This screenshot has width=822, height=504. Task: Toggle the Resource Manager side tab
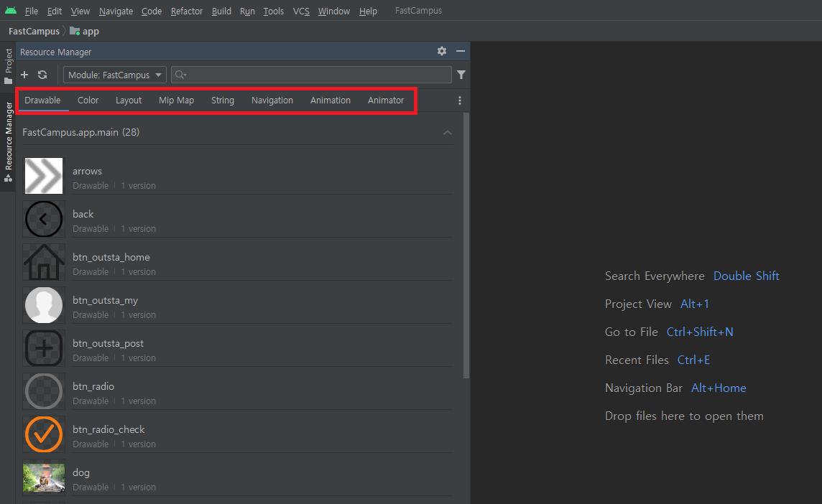click(x=9, y=142)
